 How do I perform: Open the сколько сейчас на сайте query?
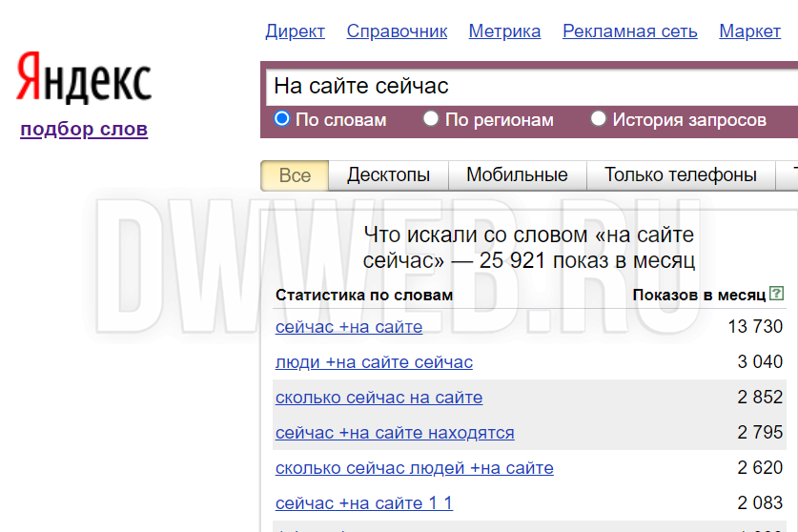(x=379, y=397)
